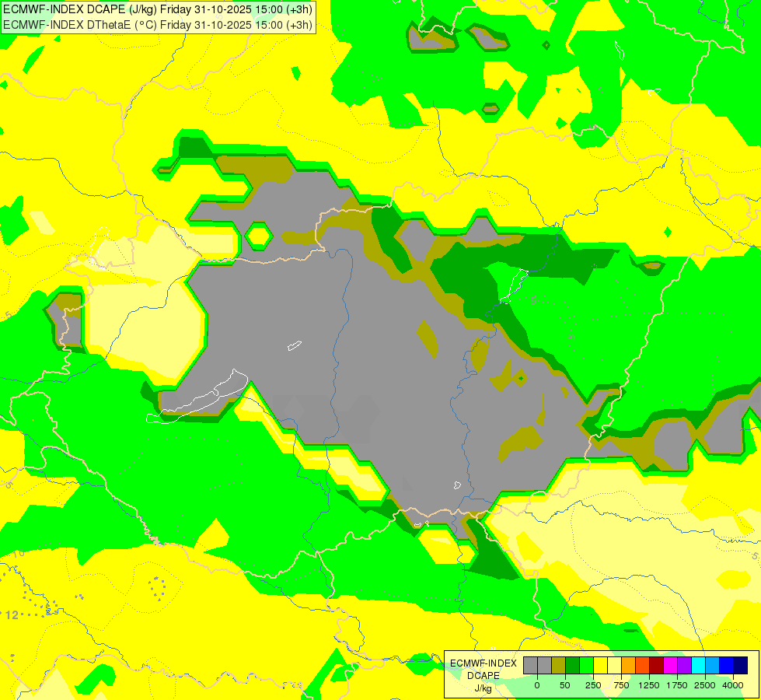Click the legend's ECMWF-INDEX label
The image size is (761, 700).
(483, 663)
